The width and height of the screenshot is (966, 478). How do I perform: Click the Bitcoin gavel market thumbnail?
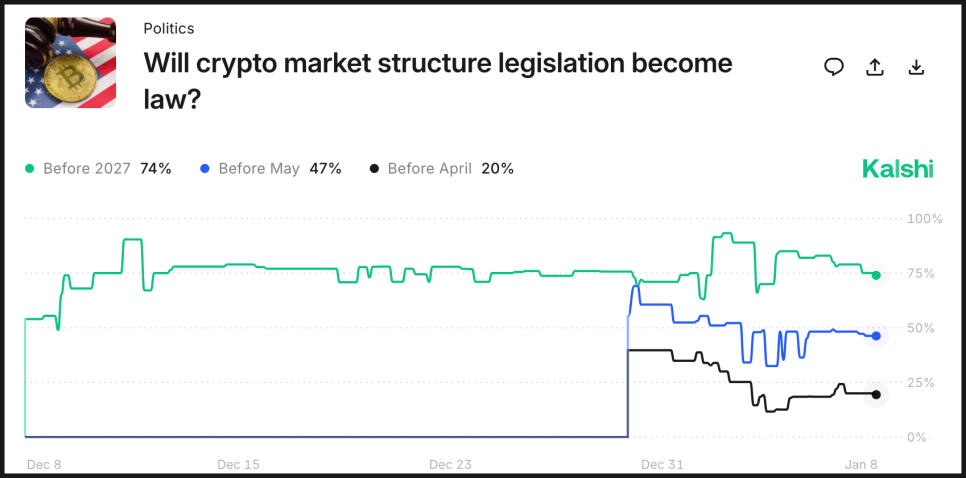click(x=70, y=63)
